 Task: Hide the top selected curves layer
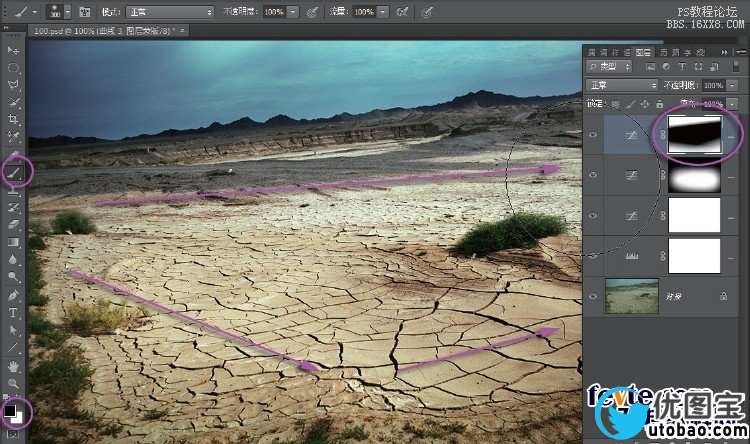(x=593, y=134)
